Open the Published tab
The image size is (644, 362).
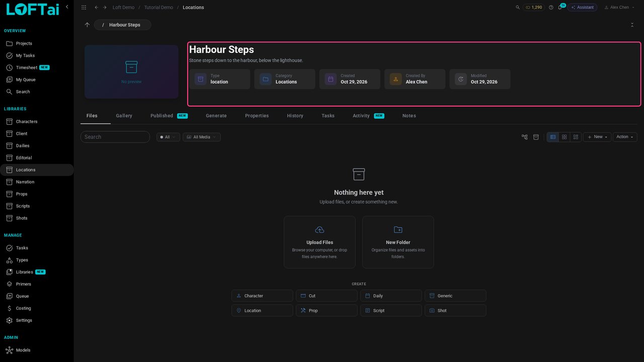tap(169, 116)
